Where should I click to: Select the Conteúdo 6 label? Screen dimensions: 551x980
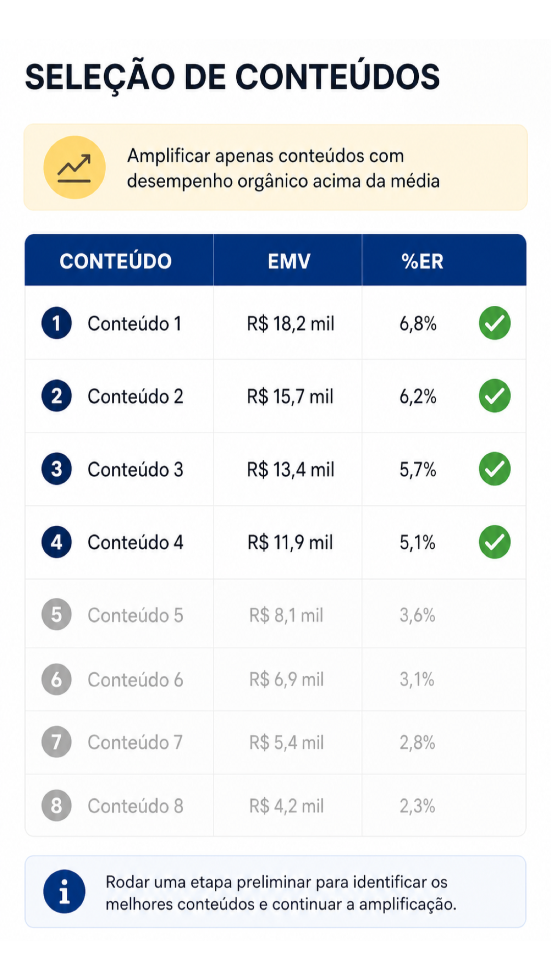click(135, 680)
